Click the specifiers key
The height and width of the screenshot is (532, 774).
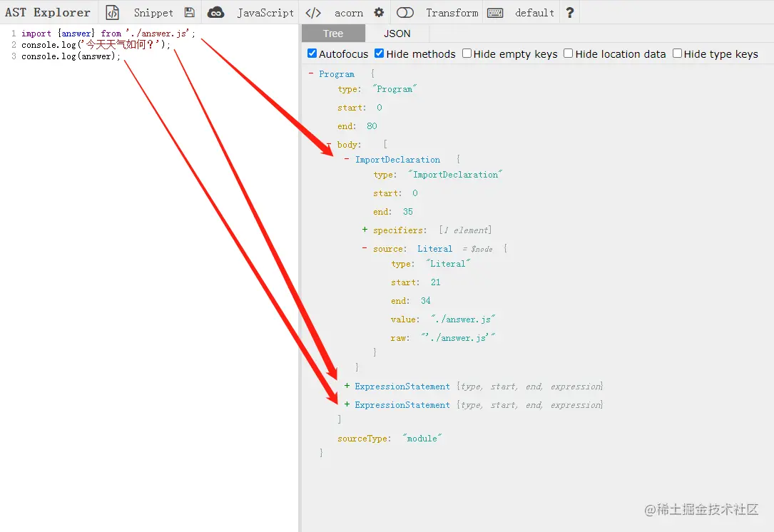399,230
